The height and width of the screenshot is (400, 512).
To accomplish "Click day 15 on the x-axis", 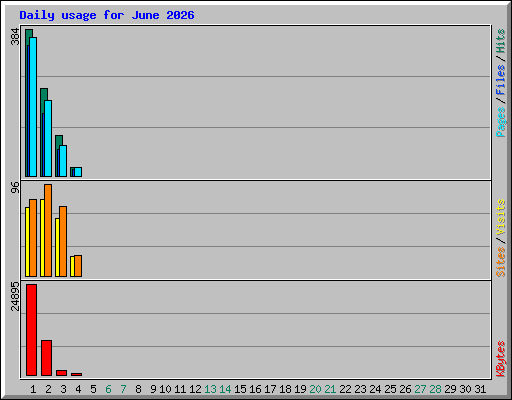I will [x=240, y=389].
